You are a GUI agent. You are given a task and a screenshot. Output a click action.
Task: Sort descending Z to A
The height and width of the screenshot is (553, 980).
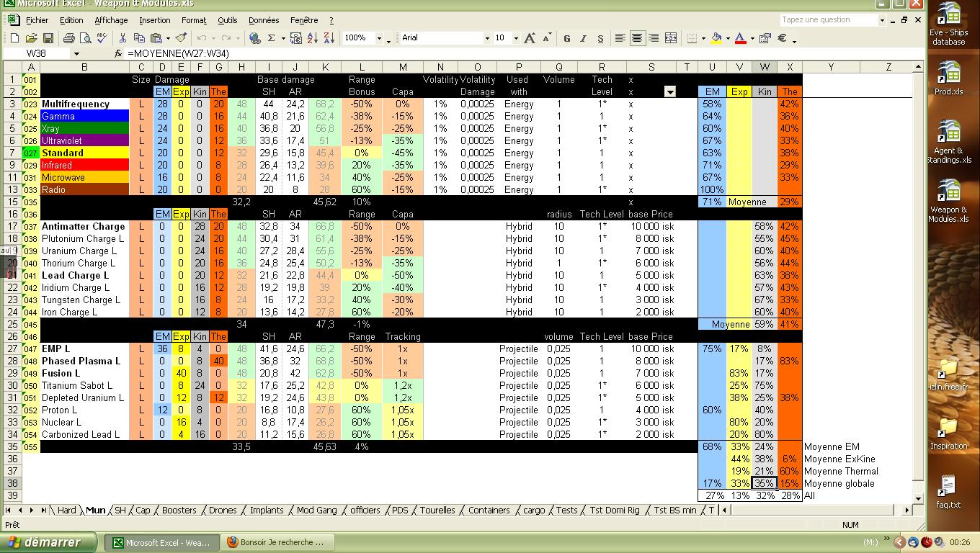point(329,38)
